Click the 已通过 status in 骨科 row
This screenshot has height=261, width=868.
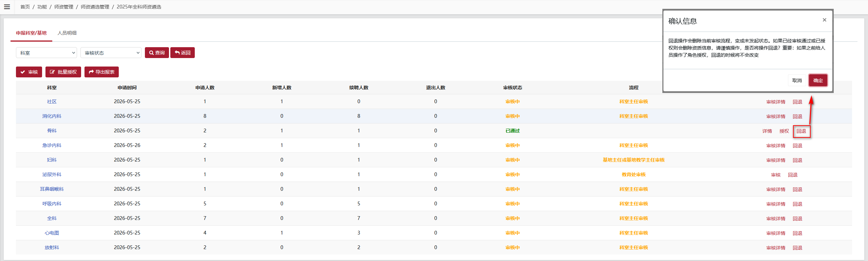512,131
